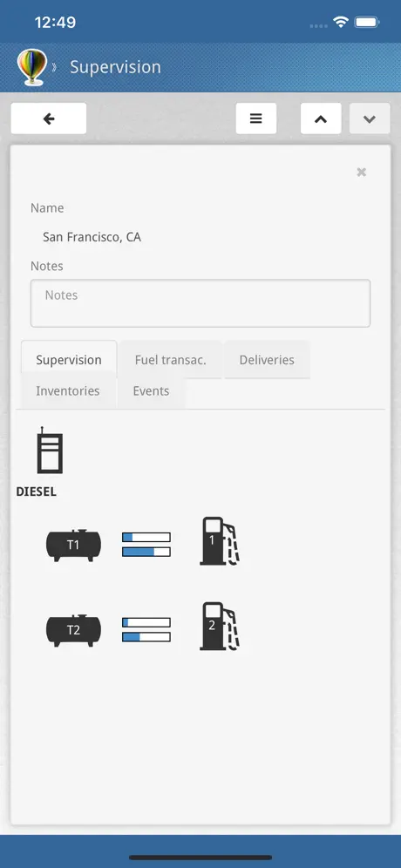The height and width of the screenshot is (868, 401).
Task: Switch to the Inventories tab
Action: pos(68,390)
